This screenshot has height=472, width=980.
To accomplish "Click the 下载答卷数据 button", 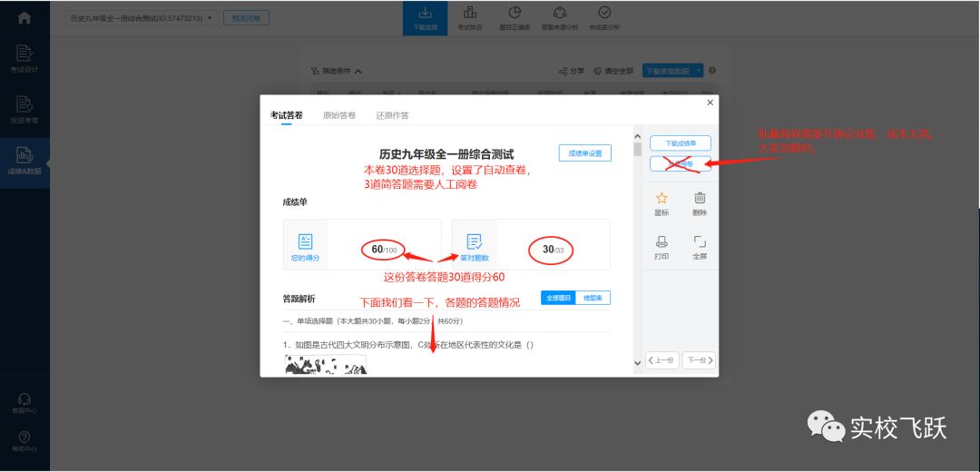I will pos(668,71).
